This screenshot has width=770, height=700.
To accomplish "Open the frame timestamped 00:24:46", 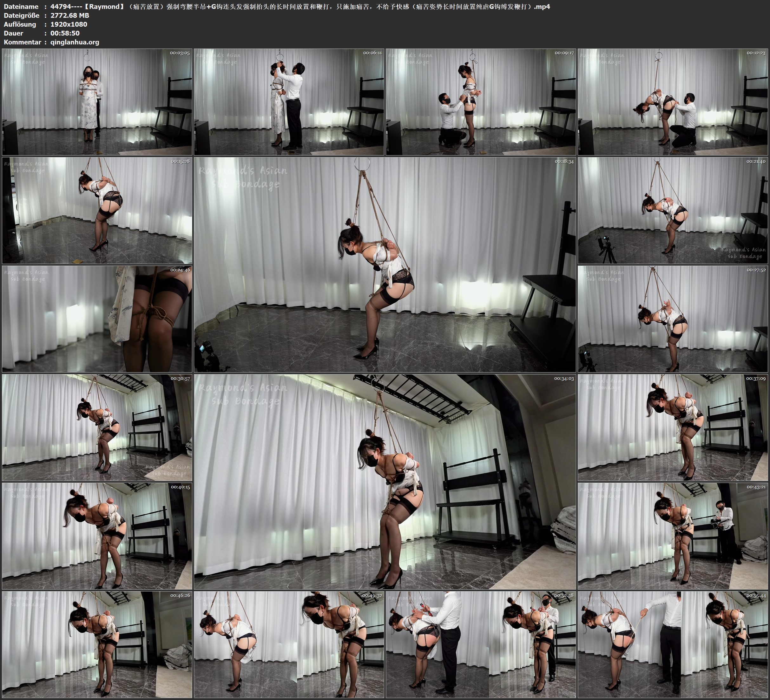I will (97, 319).
